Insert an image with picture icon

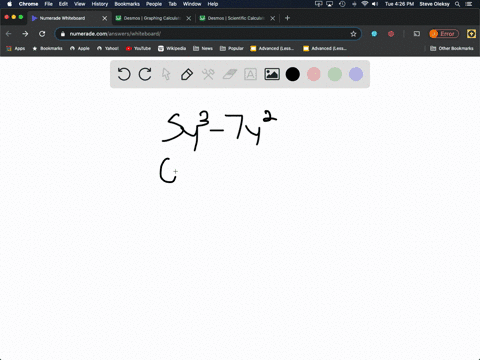272,74
